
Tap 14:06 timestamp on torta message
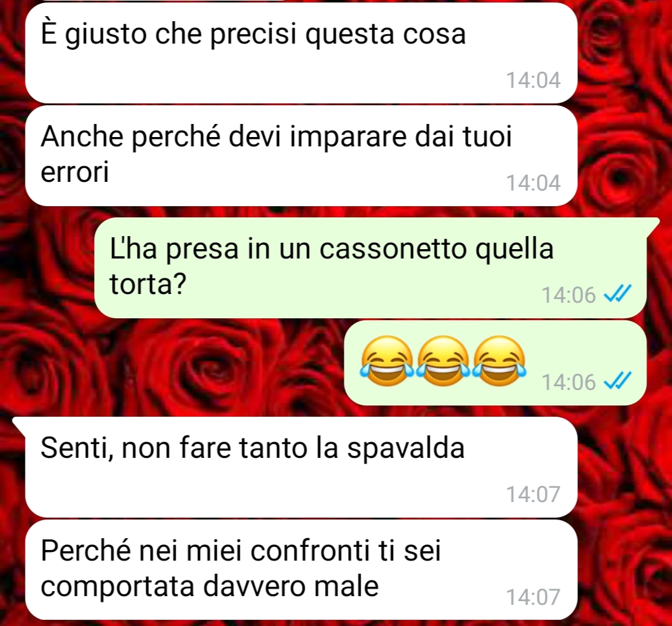569,295
